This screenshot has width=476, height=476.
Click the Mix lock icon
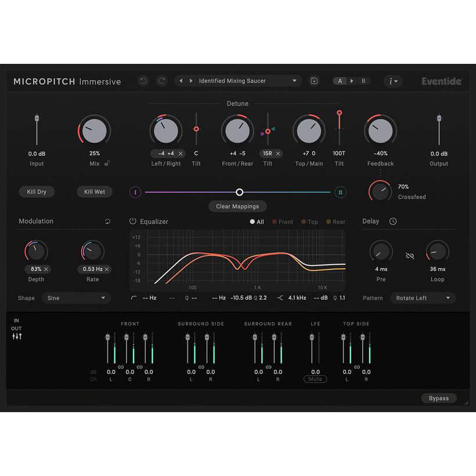pos(107,163)
